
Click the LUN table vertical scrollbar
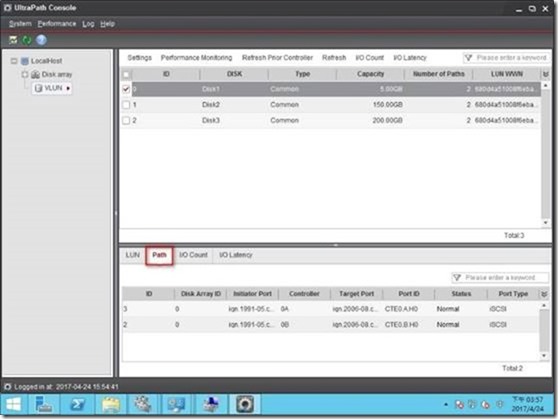546,154
